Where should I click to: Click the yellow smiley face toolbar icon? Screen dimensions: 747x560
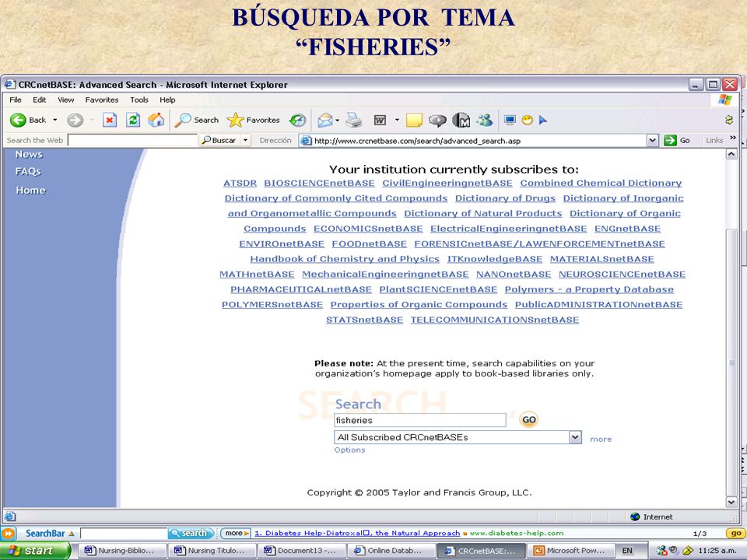(x=527, y=120)
